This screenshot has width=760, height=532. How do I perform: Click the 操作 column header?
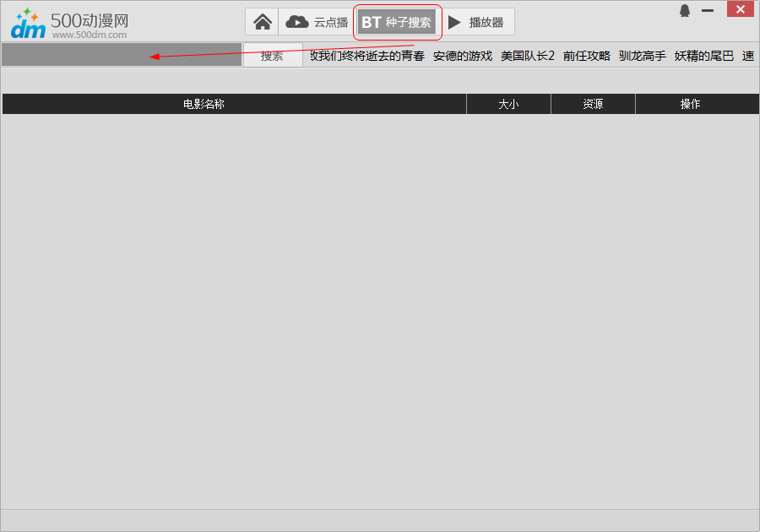point(697,104)
